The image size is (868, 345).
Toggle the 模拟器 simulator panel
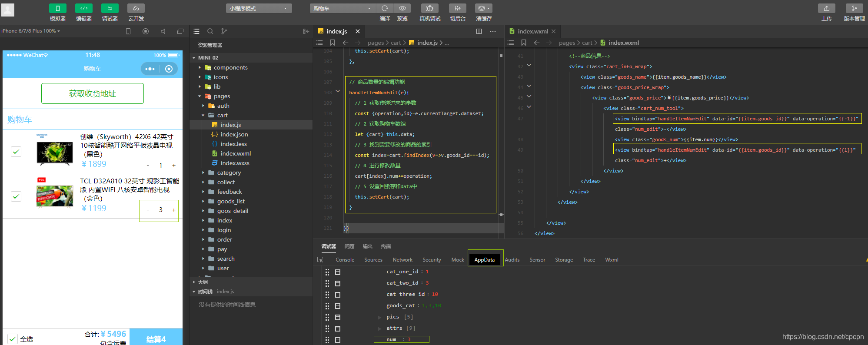point(58,8)
